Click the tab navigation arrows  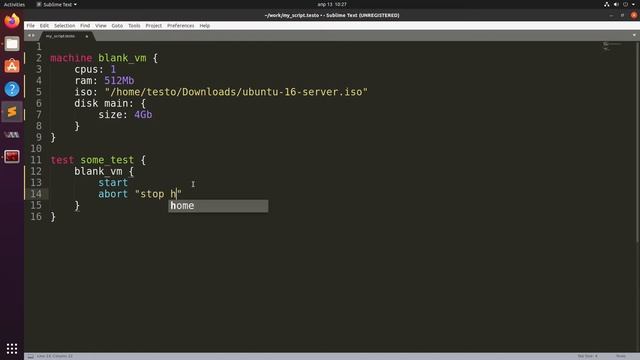pos(31,36)
